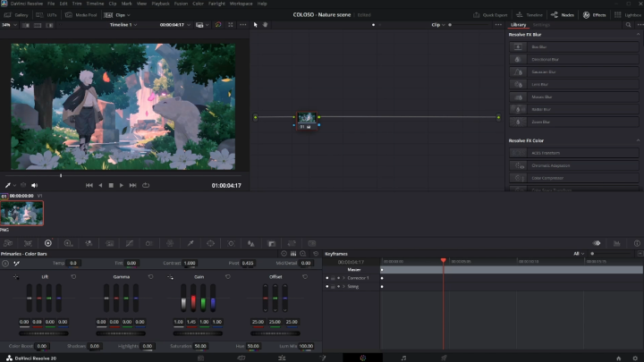
Task: Open the Sizing palette icon
Action: [x=292, y=243]
